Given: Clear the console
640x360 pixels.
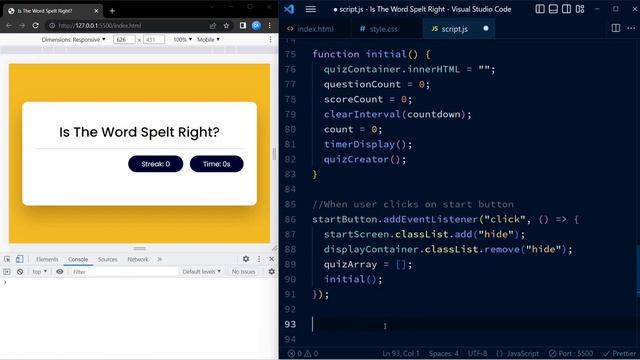Looking at the screenshot, I should pos(20,271).
